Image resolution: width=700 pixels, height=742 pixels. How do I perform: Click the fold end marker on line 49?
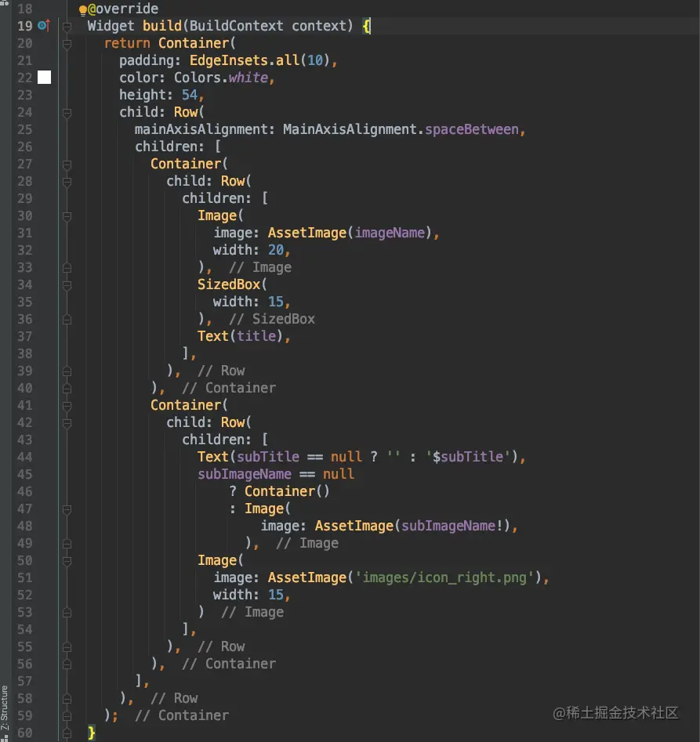coord(67,544)
